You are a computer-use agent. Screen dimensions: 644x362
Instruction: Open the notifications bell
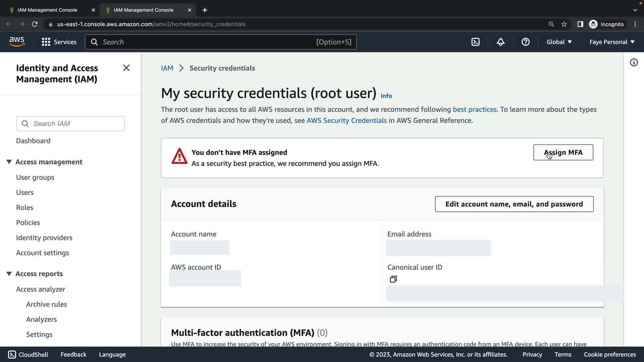(x=500, y=42)
